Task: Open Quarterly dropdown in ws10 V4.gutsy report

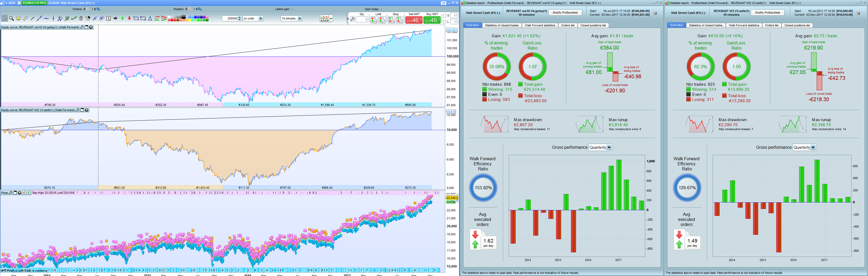Action: (x=609, y=147)
